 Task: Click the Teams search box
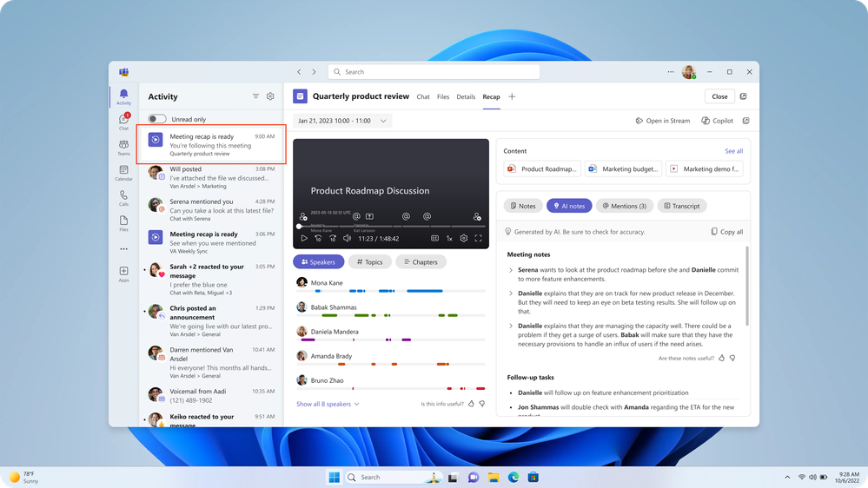click(x=434, y=72)
